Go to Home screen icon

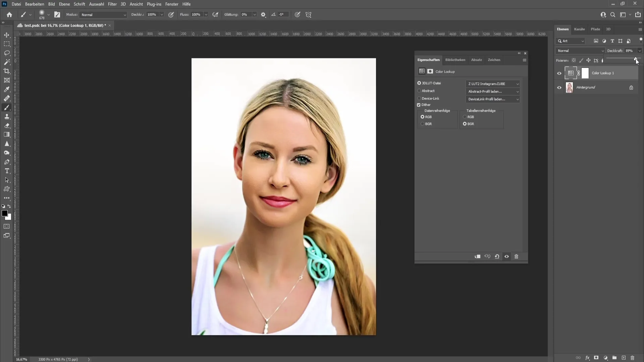click(x=9, y=15)
